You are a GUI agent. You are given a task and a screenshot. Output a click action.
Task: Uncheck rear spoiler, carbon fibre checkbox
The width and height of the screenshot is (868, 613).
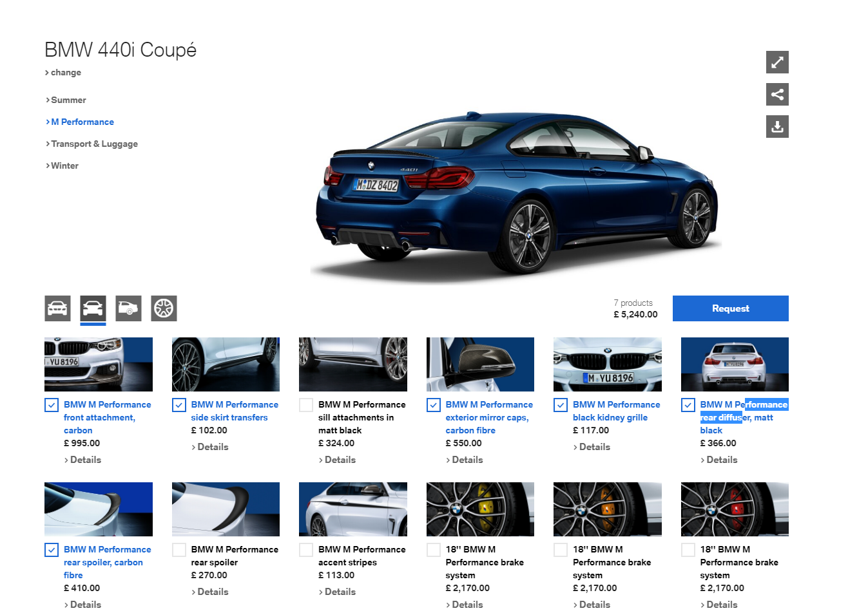[52, 550]
